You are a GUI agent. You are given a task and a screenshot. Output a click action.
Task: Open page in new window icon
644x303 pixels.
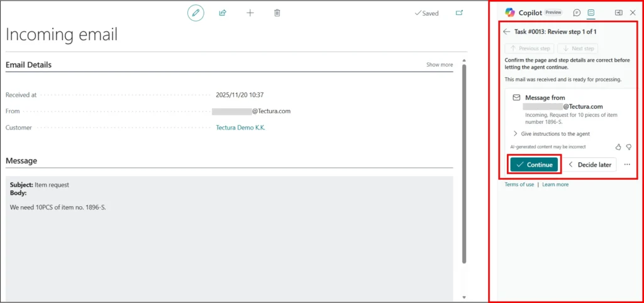pos(459,13)
